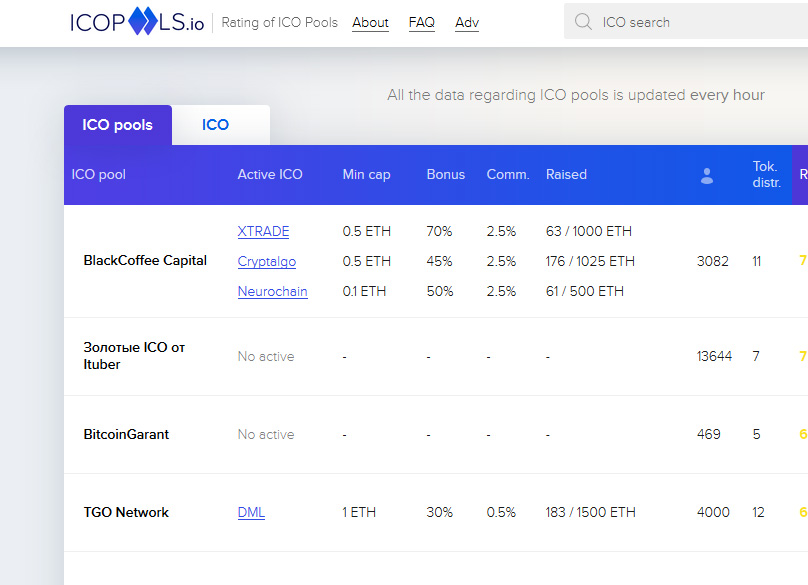Click the 13644 participants count
Viewport: 808px width, 585px height.
[714, 356]
